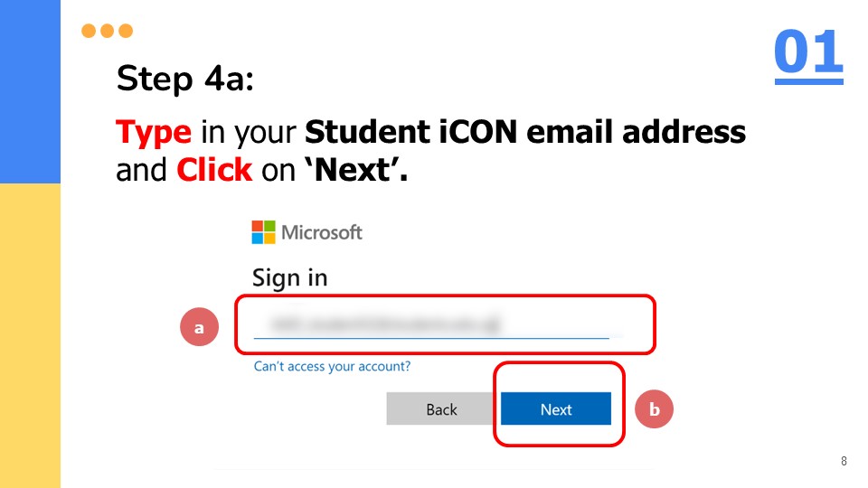Click the middle orange dot at top
Screen dimensions: 868x488
[108, 31]
